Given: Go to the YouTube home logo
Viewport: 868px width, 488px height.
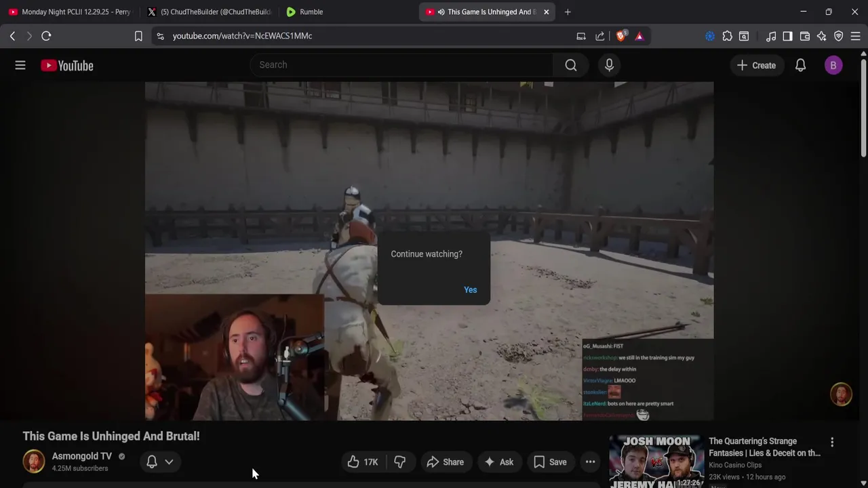Looking at the screenshot, I should pos(66,66).
